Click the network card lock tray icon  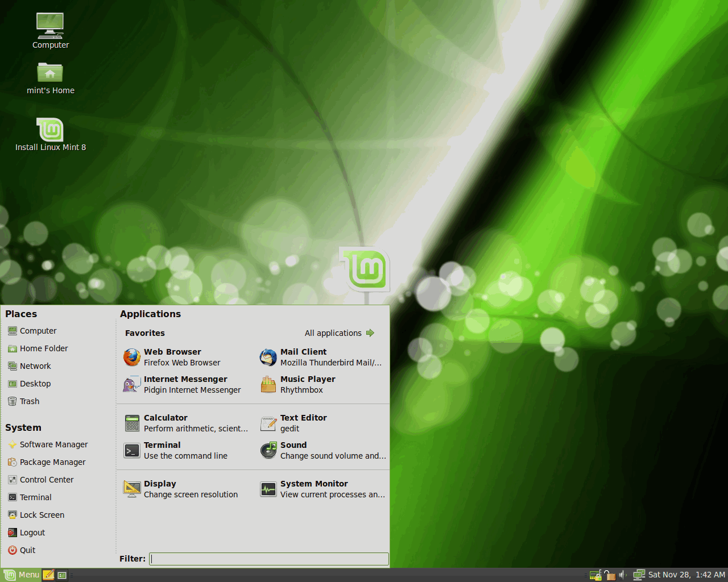(x=595, y=575)
